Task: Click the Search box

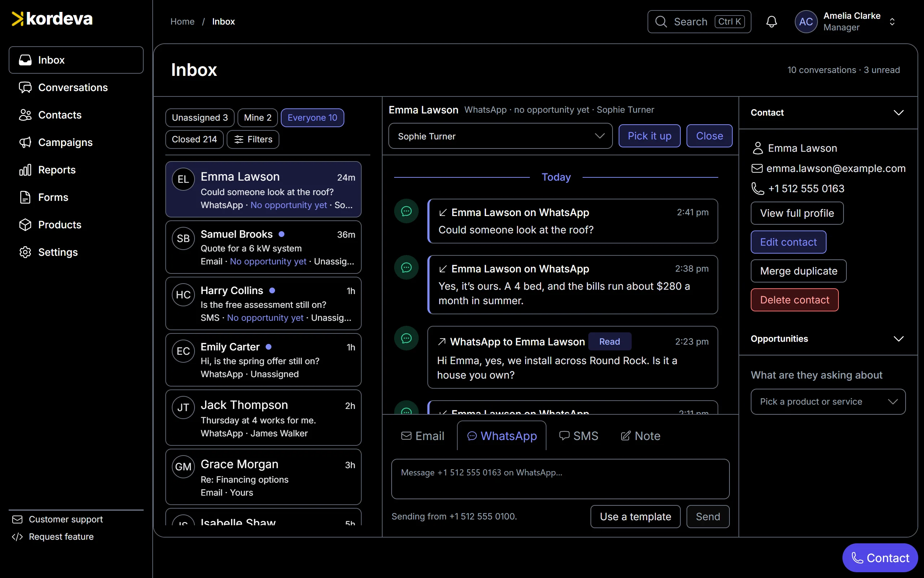Action: click(699, 22)
